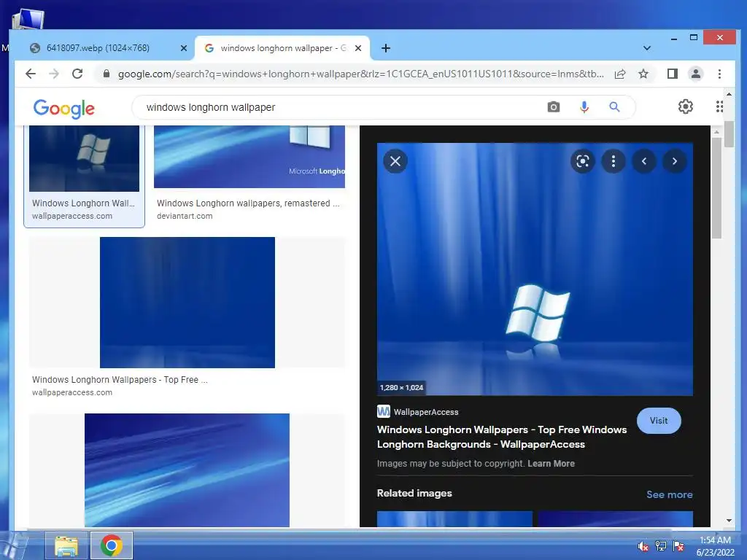The width and height of the screenshot is (747, 560).
Task: Open the plain blue curtain thumbnail
Action: (x=187, y=303)
